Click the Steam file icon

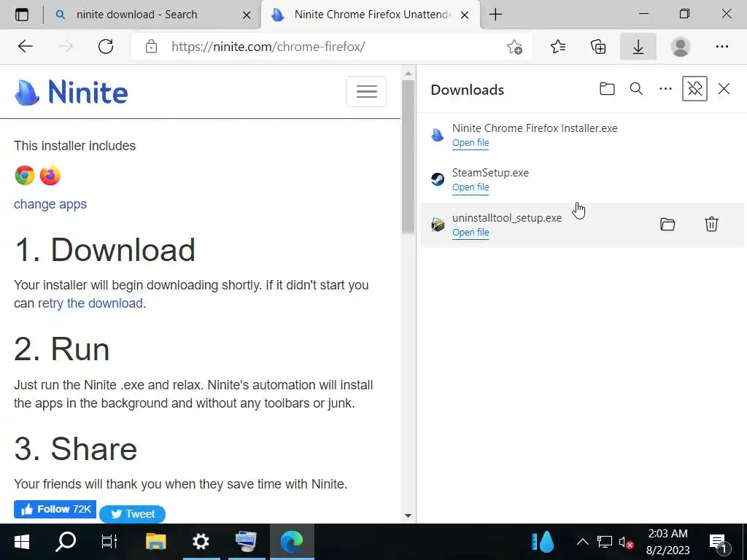(438, 179)
